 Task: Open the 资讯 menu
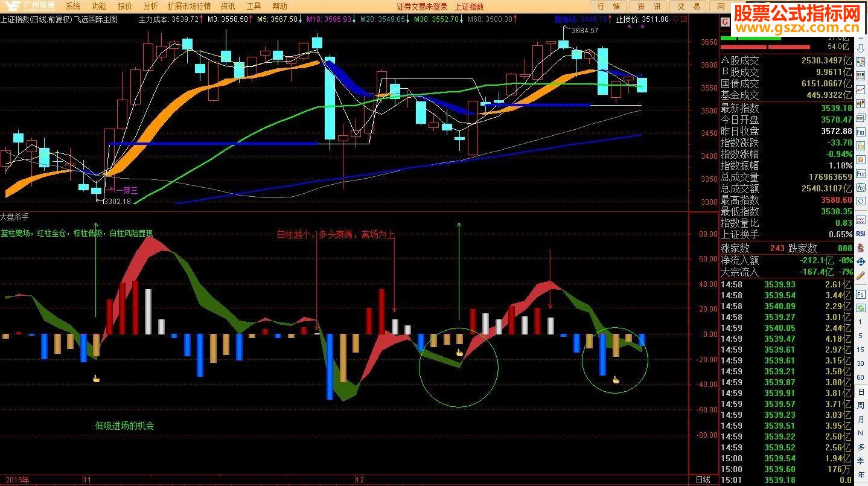[228, 6]
